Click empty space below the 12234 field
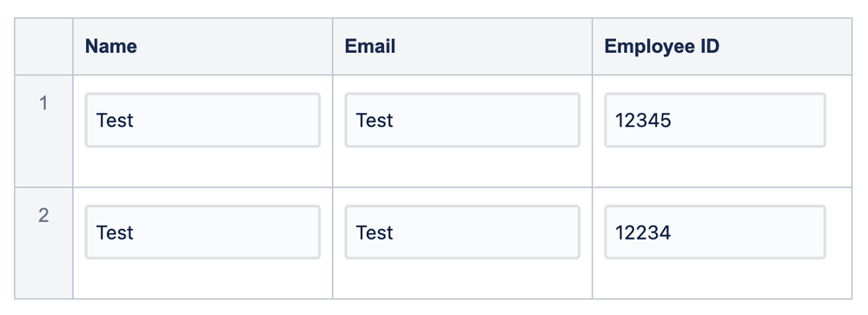 pyautogui.click(x=722, y=279)
